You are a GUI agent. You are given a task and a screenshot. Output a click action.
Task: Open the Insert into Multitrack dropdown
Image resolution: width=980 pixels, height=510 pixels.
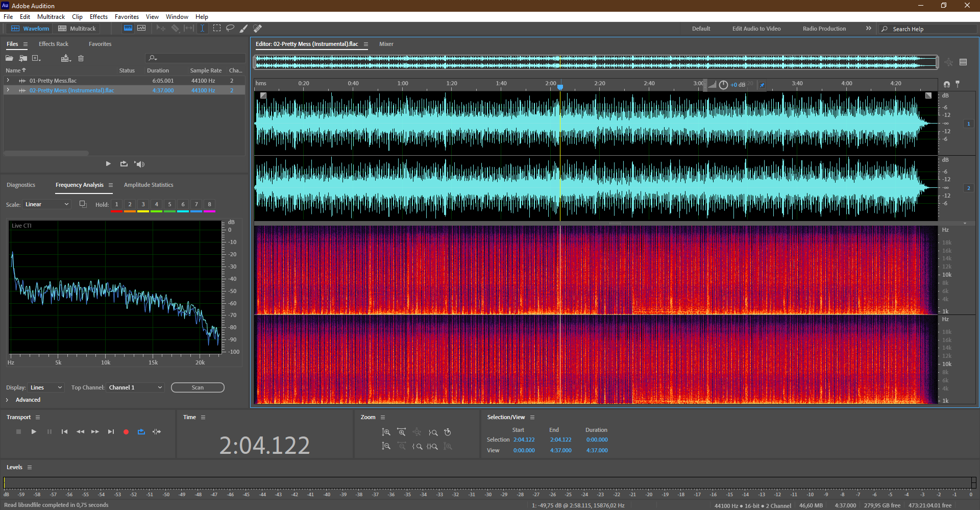click(66, 58)
